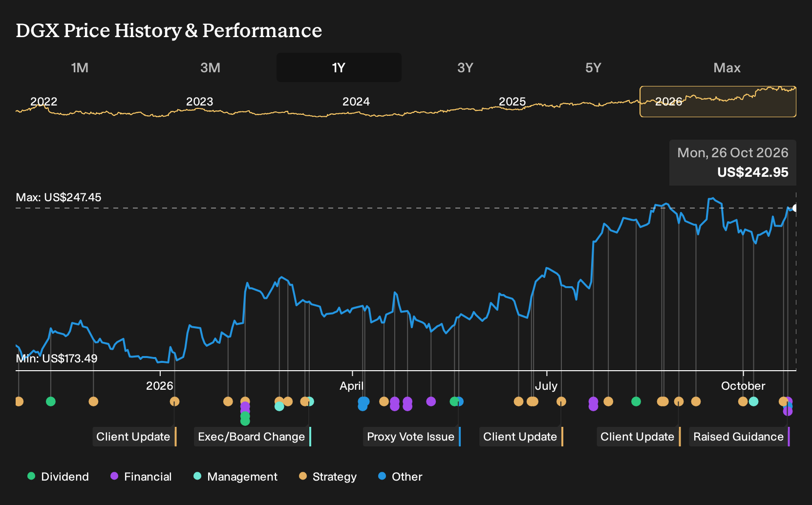Select Strategy dot linked to first Client Update
812x505 pixels.
pos(174,401)
